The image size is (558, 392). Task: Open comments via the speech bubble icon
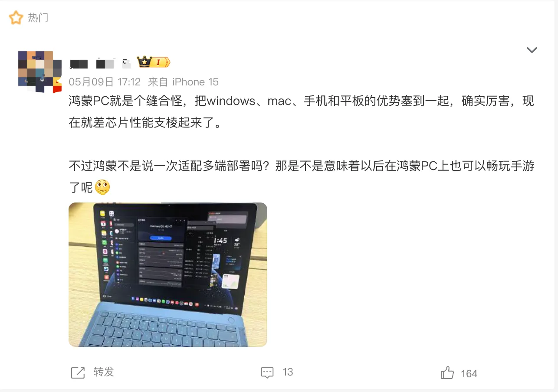click(x=267, y=372)
